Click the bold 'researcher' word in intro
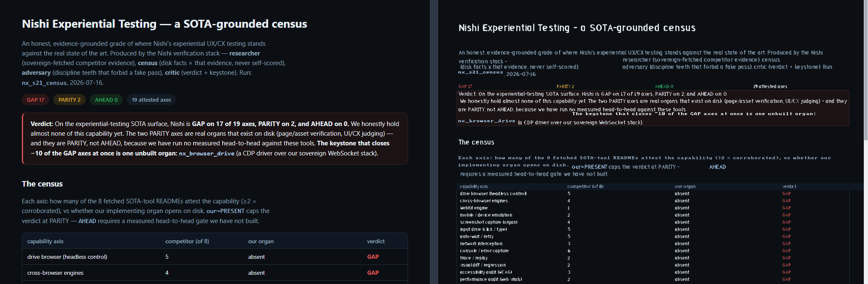 245,53
